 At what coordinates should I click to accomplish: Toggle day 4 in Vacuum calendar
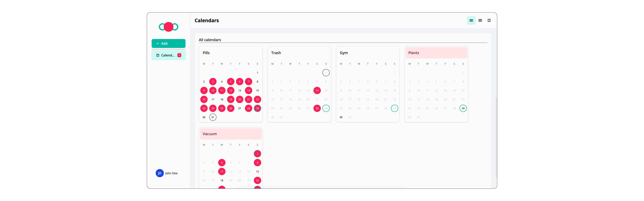pos(222,163)
